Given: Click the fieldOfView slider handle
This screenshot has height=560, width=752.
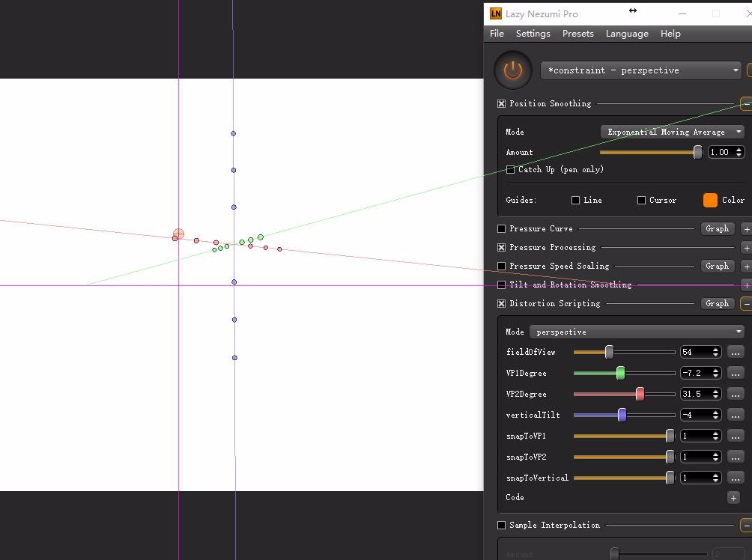Looking at the screenshot, I should click(609, 352).
